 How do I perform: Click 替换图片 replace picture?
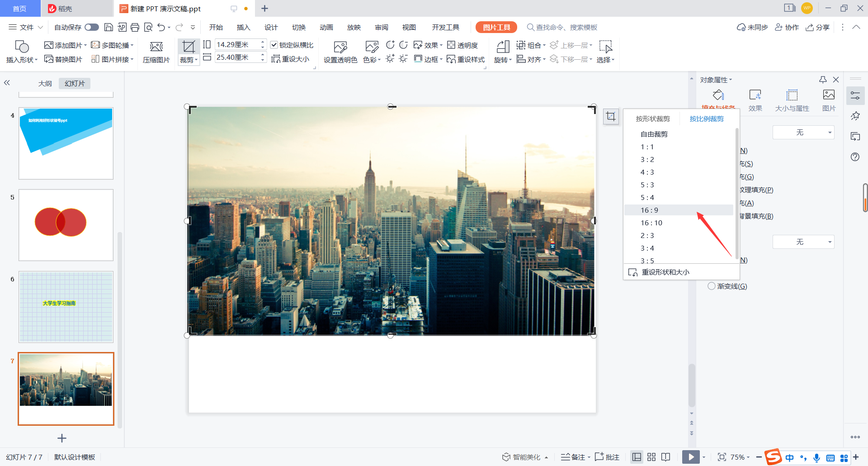pos(63,59)
